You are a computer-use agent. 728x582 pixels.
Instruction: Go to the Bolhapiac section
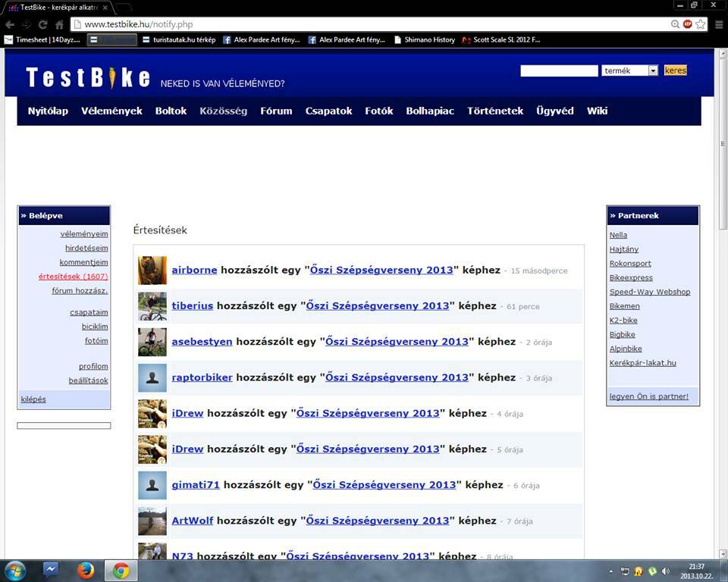[x=430, y=111]
